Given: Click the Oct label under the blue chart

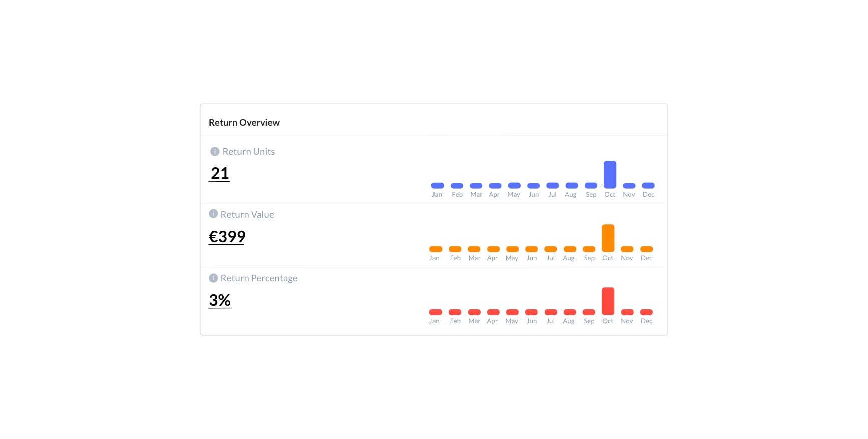Looking at the screenshot, I should pos(610,195).
